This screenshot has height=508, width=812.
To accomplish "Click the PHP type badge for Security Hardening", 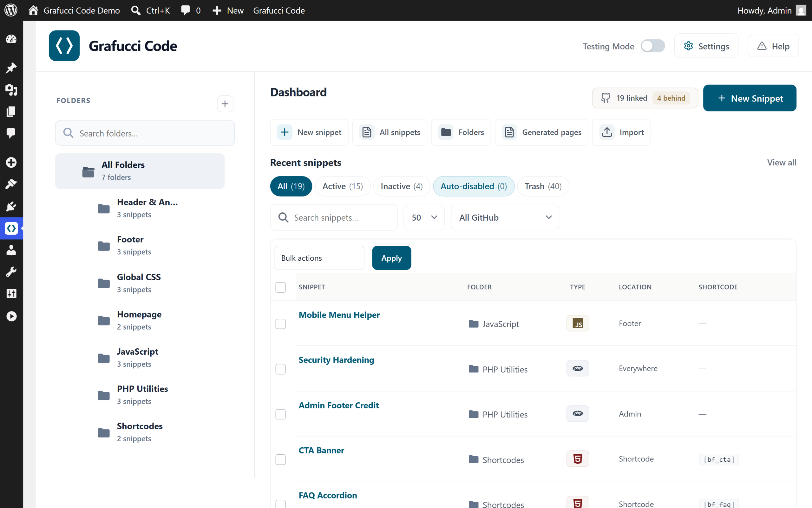I will (x=578, y=368).
